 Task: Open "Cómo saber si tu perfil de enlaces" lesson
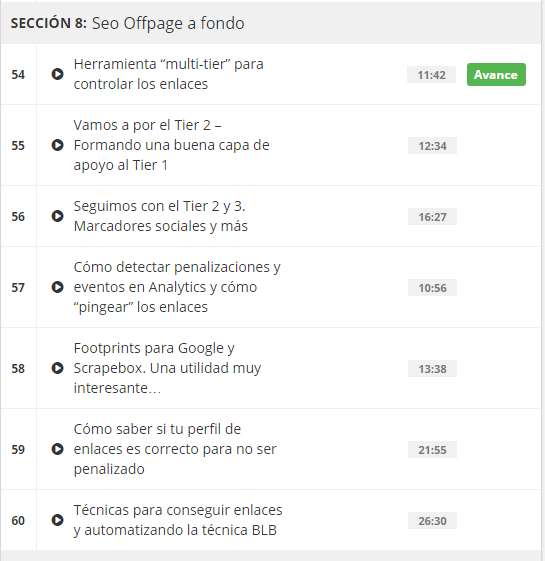pos(175,449)
